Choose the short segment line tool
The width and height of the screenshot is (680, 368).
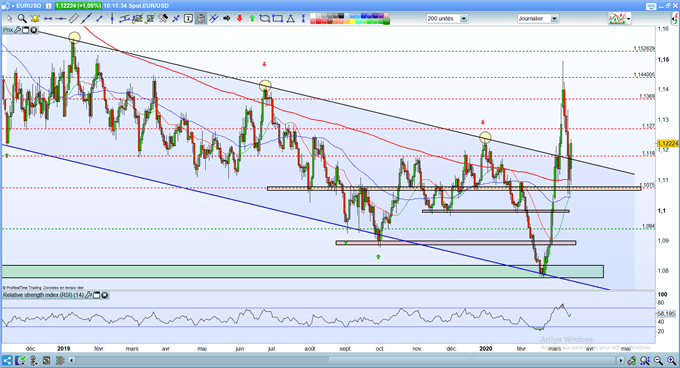point(99,19)
